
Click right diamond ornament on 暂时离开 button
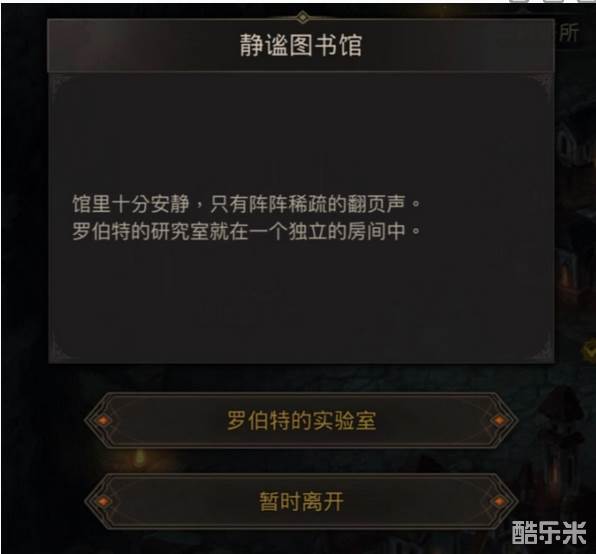point(499,502)
